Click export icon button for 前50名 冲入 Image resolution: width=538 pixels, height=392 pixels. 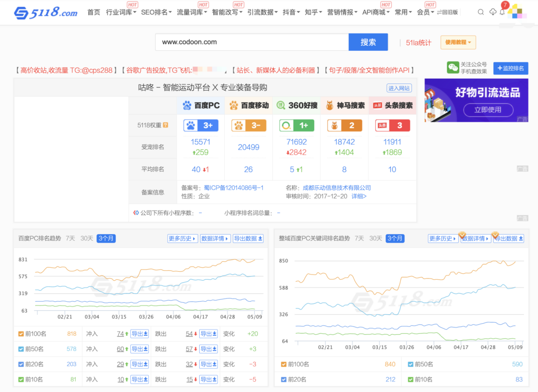[x=139, y=349]
